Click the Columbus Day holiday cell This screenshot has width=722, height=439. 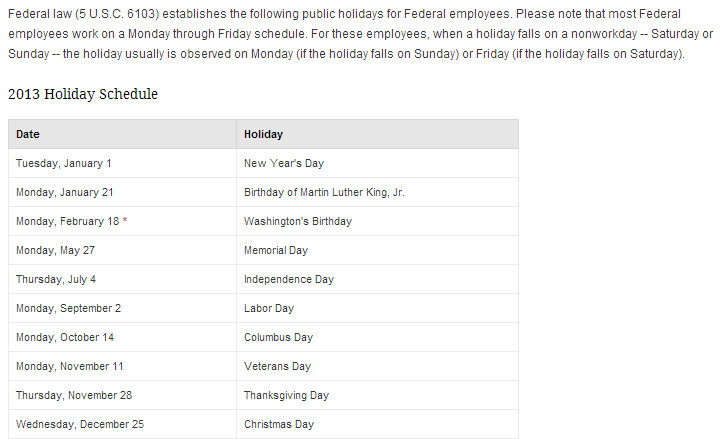pos(278,337)
